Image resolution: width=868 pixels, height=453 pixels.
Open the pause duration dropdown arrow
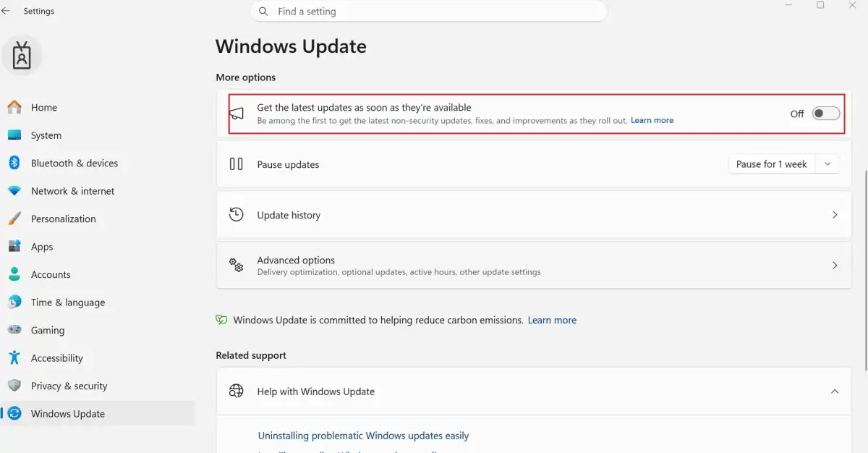pyautogui.click(x=827, y=164)
